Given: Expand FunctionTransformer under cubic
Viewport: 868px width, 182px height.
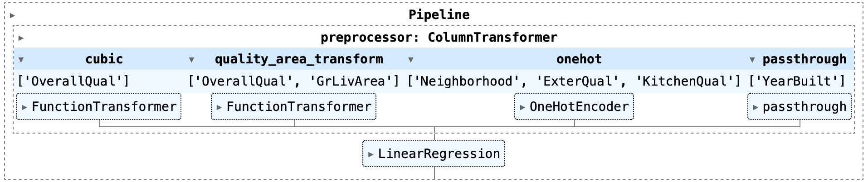Looking at the screenshot, I should click(x=99, y=107).
